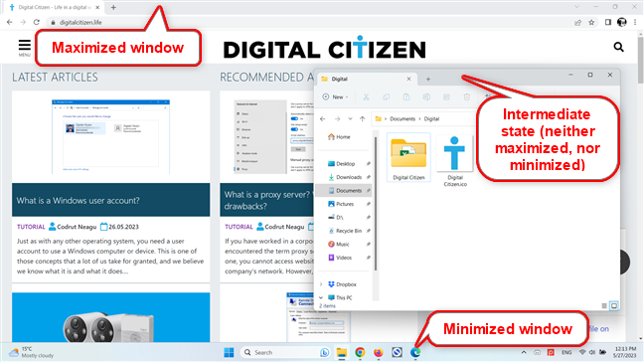Switch Explorer to details view

tap(604, 305)
